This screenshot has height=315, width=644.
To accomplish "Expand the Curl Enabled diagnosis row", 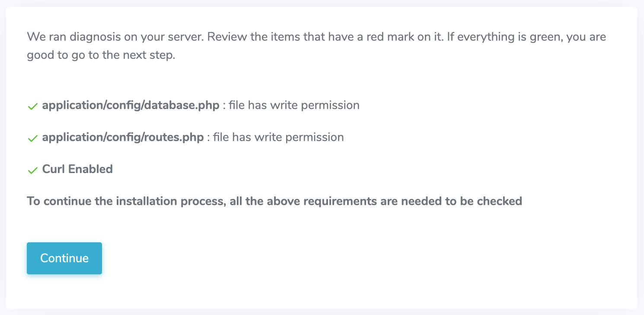I will coord(77,169).
